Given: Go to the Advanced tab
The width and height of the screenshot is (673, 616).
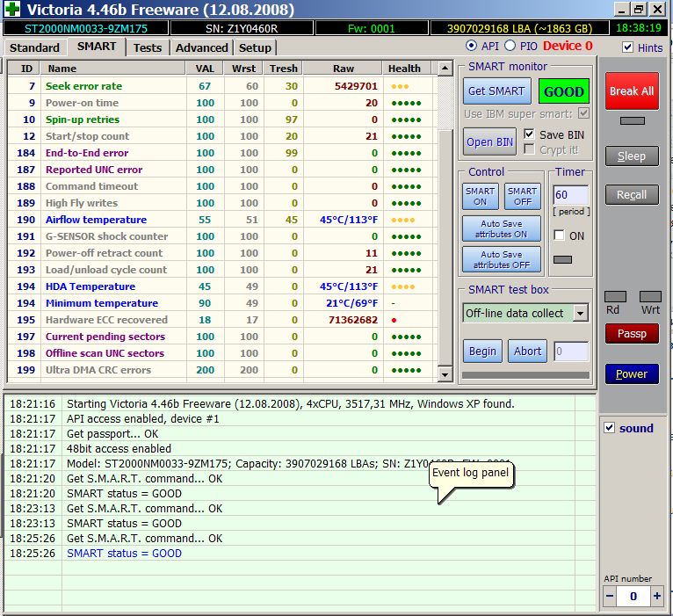Looking at the screenshot, I should pyautogui.click(x=202, y=47).
